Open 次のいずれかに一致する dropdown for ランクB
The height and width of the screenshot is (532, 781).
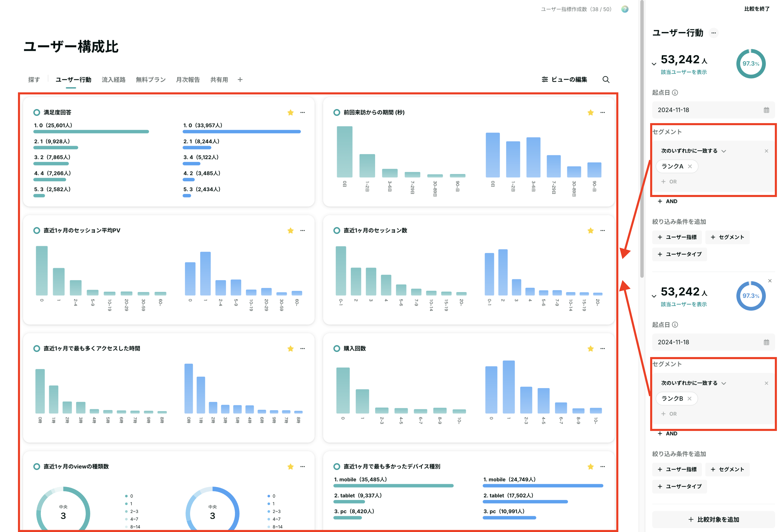click(693, 383)
